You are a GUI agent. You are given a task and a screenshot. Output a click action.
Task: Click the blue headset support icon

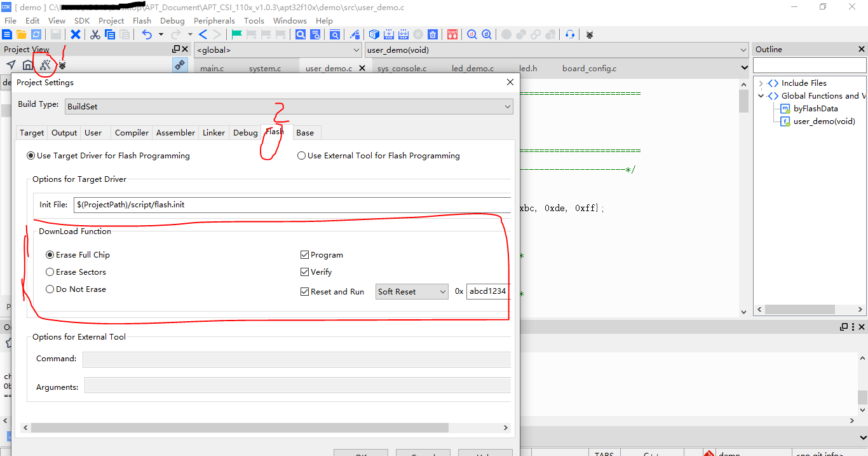pos(570,34)
